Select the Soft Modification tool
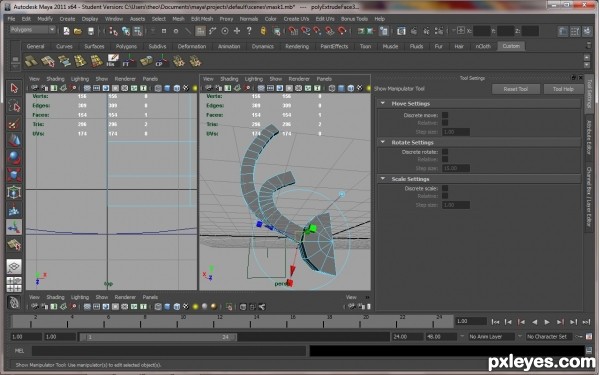 [x=14, y=210]
